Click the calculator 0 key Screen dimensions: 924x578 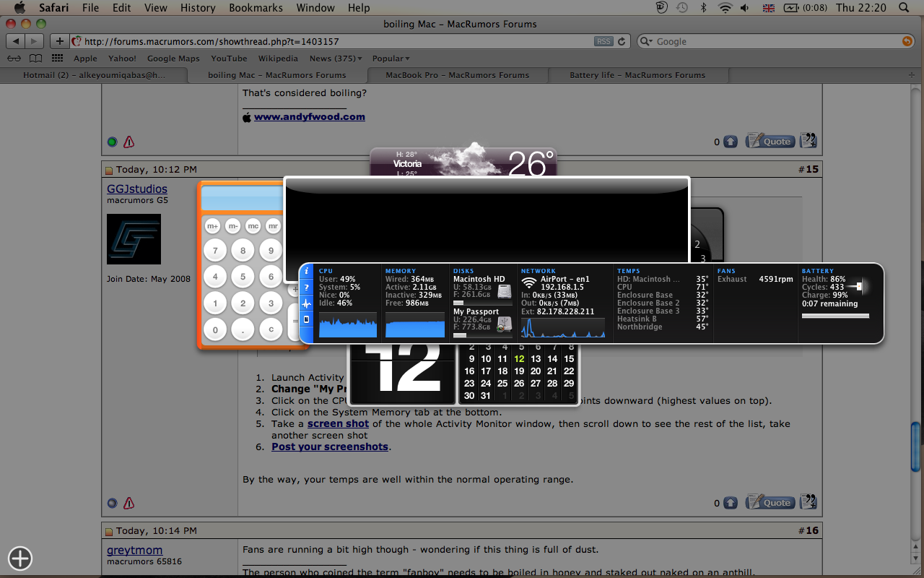coord(215,329)
